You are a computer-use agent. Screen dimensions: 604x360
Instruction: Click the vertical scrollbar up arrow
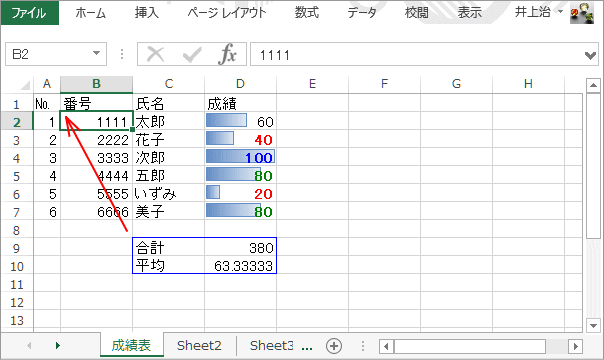[593, 85]
